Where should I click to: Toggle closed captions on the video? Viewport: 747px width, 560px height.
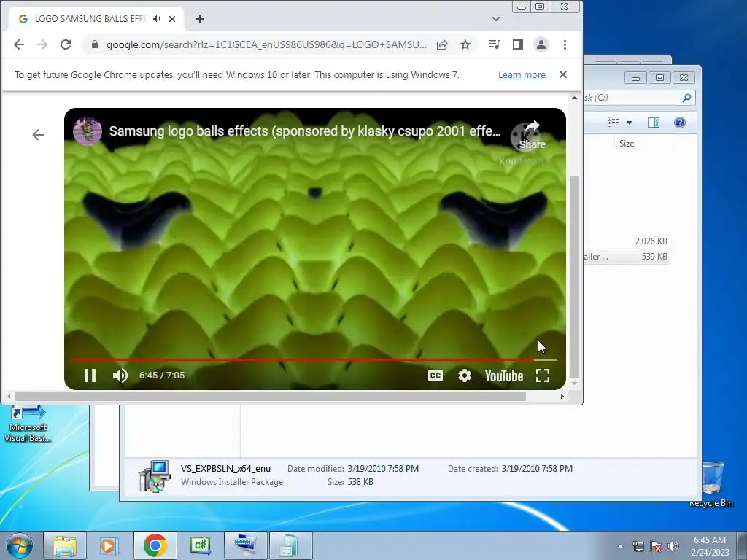coord(436,376)
